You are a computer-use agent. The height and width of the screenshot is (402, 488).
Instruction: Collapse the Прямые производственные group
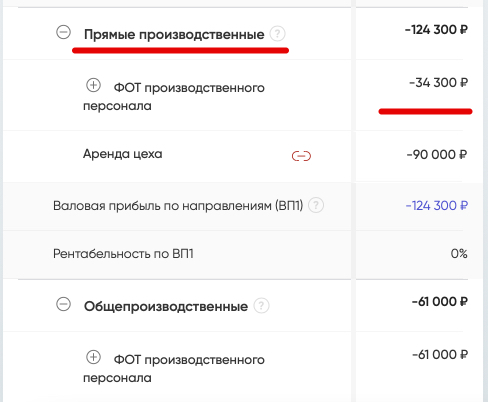tap(63, 32)
